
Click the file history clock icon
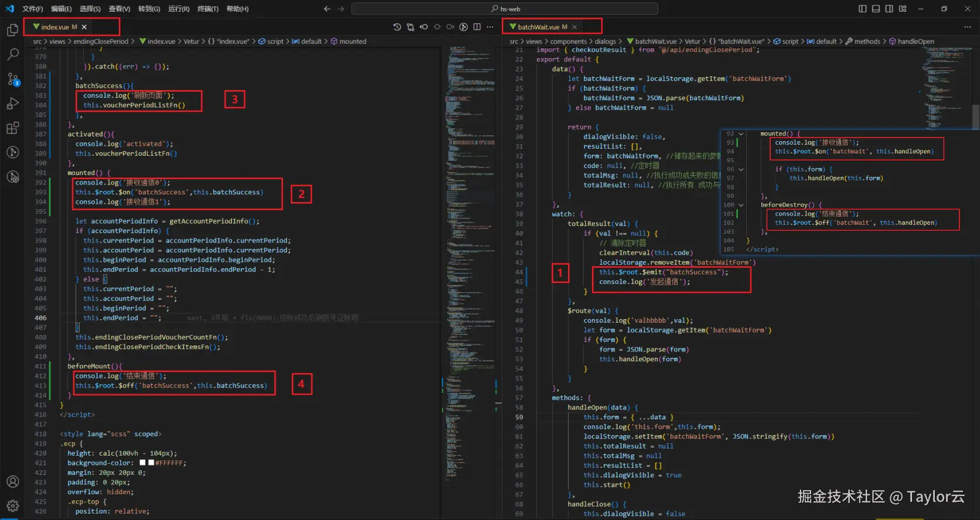click(397, 27)
